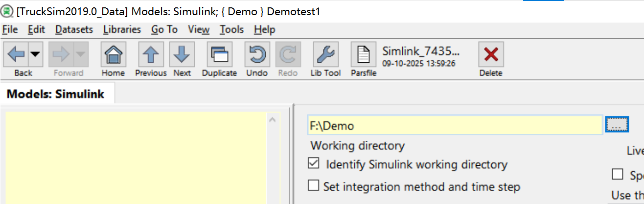The width and height of the screenshot is (644, 204).
Task: Click the greyed Redo icon
Action: click(x=288, y=54)
